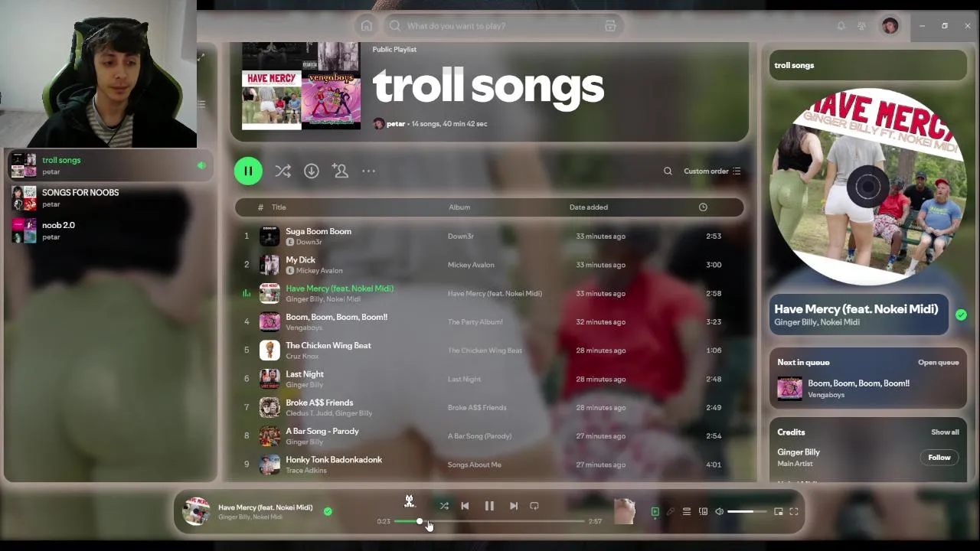Open Songs About Me album link
The height and width of the screenshot is (551, 980).
point(474,465)
